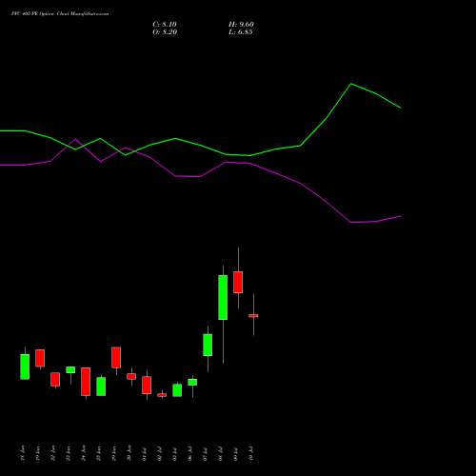
Task: Click the "01 Jul" date label
Action: [x=145, y=453]
